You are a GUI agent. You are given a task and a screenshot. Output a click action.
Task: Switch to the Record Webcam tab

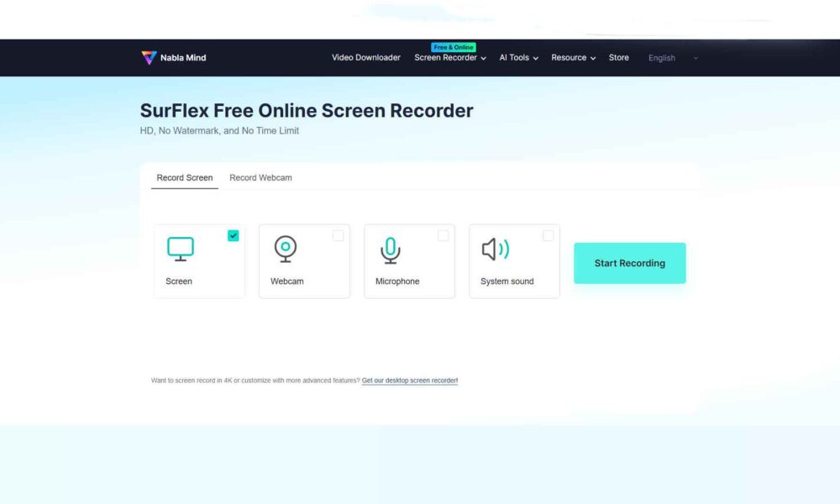tap(260, 178)
